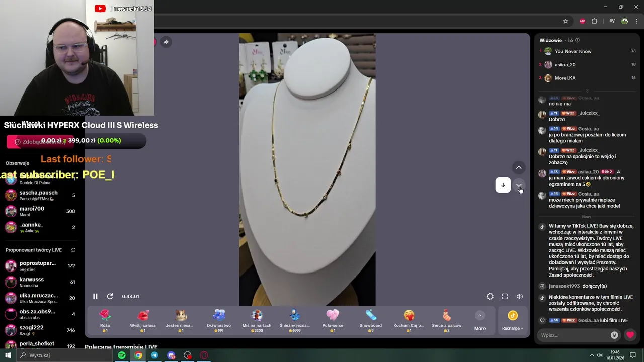Share the live stream arrow icon

(x=166, y=42)
